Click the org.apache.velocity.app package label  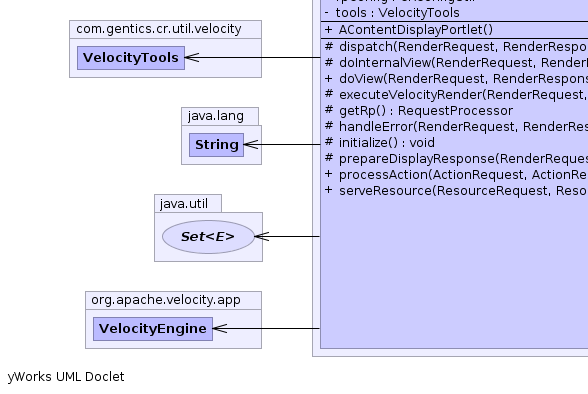click(166, 300)
